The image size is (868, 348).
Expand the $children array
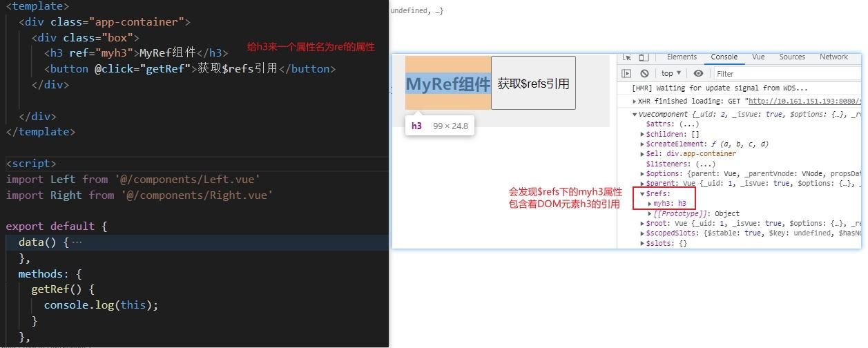642,135
